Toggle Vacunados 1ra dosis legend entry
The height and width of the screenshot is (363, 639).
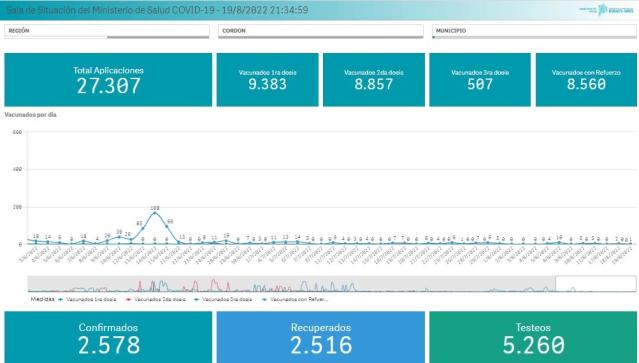coord(87,299)
